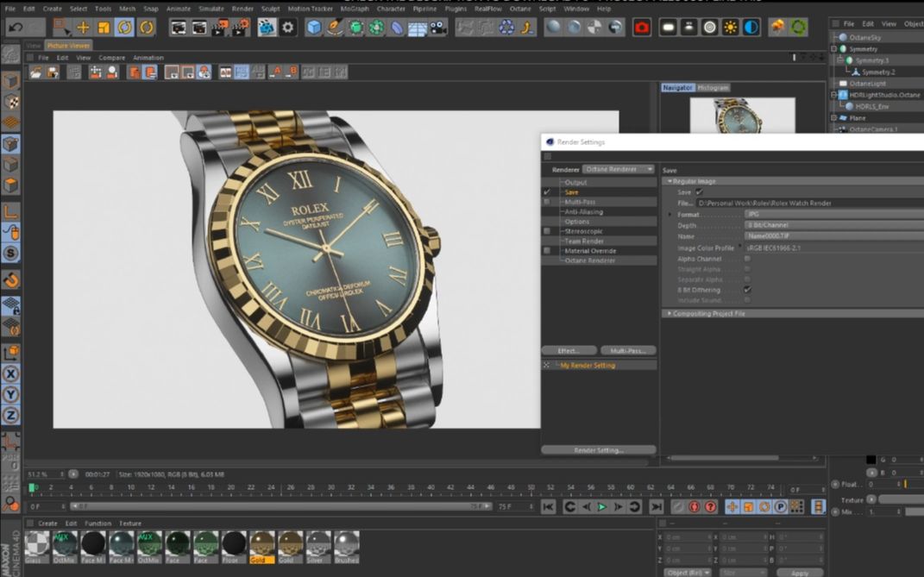
Task: Click the Undo icon at top left
Action: tap(15, 28)
